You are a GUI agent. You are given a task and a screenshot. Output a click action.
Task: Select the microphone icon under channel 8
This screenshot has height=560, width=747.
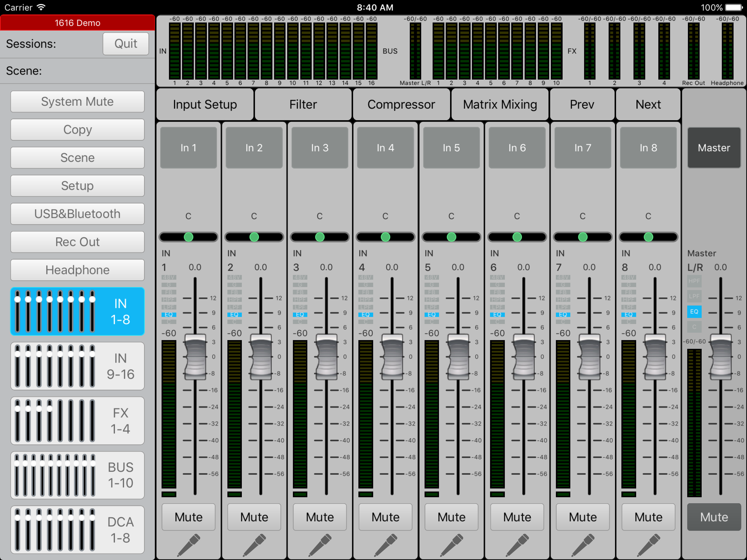point(648,544)
